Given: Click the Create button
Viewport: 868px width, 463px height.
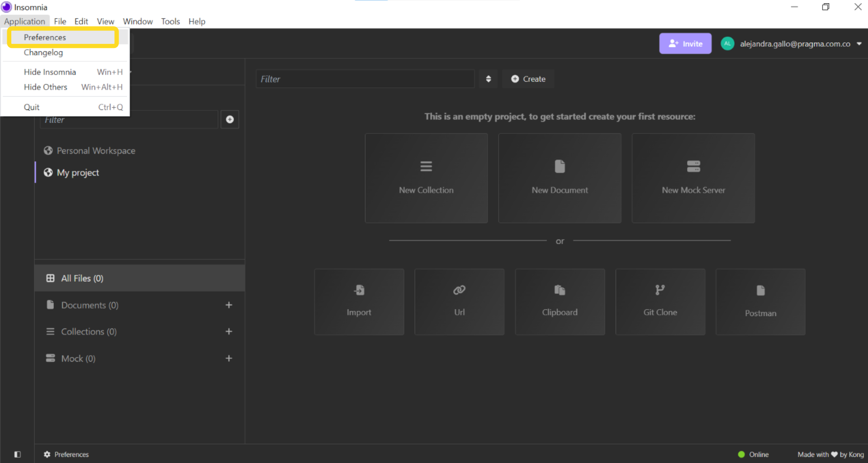Looking at the screenshot, I should pos(528,79).
